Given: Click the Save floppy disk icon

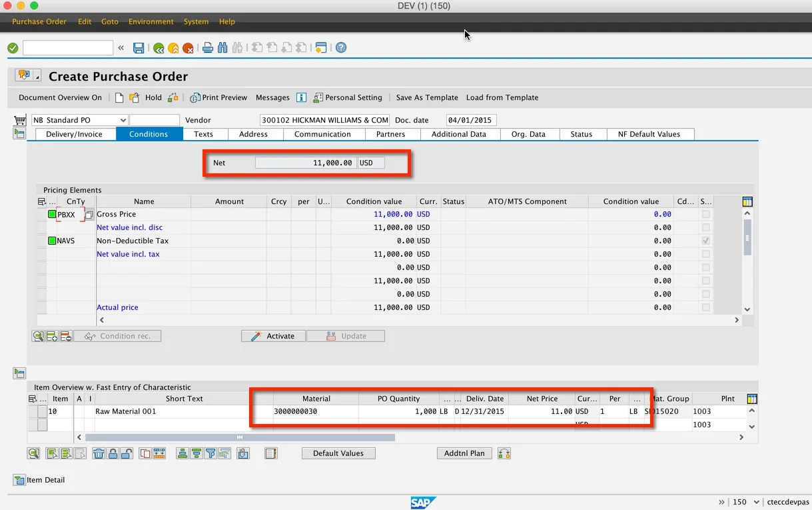Looking at the screenshot, I should [139, 48].
